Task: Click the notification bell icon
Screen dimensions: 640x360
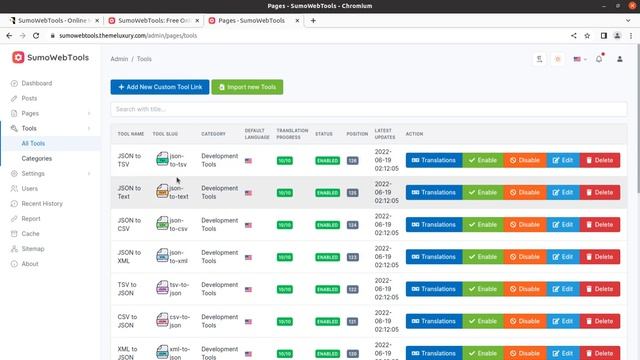Action: pyautogui.click(x=599, y=59)
